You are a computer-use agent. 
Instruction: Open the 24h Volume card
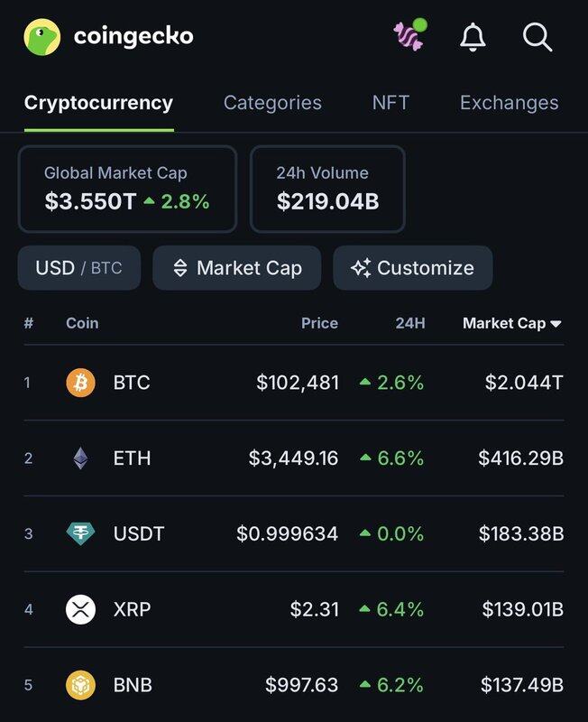pyautogui.click(x=327, y=189)
